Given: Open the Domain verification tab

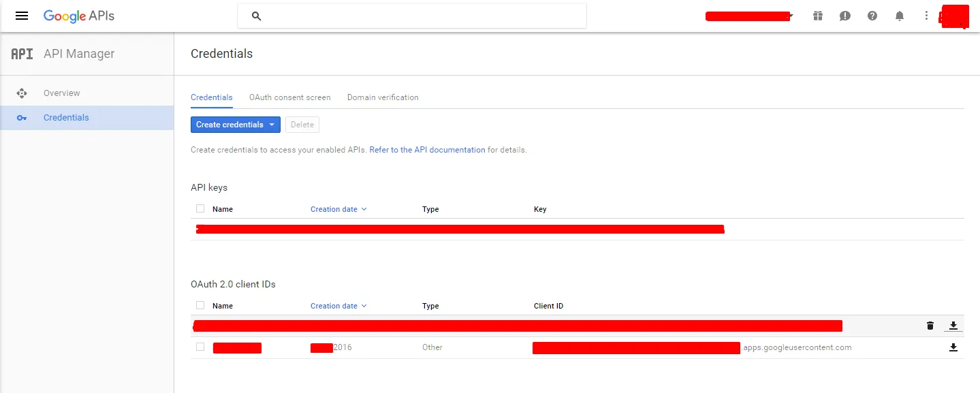Looking at the screenshot, I should click(382, 97).
